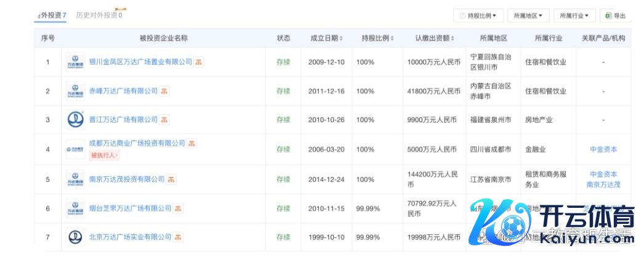Viewport: 644px width, 259px height.
Task: Open the 中金资本 link in the 成都万达 row
Action: click(x=603, y=149)
